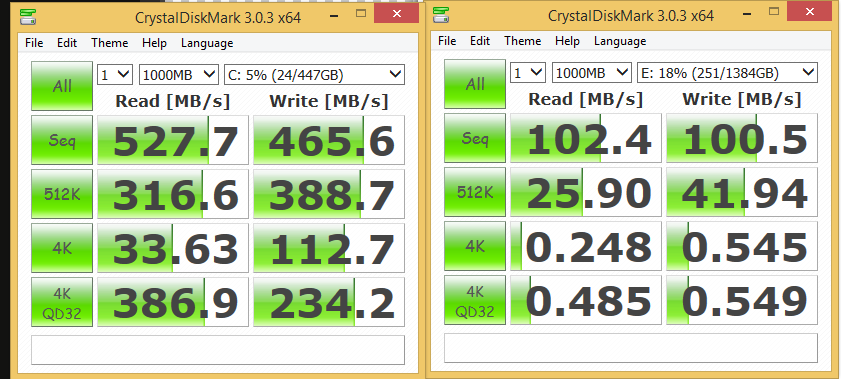Screen dimensions: 841x379
Task: Open test count dropdown in E: drive window
Action: (x=528, y=72)
